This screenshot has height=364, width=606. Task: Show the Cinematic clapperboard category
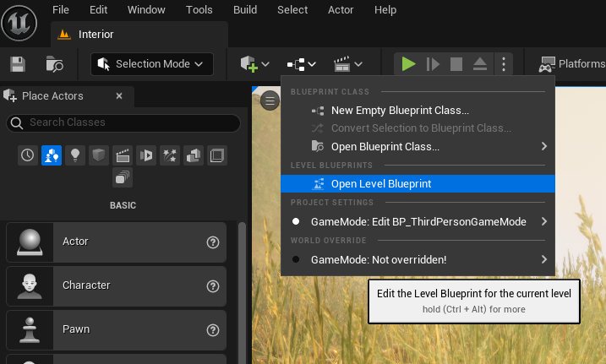click(123, 155)
